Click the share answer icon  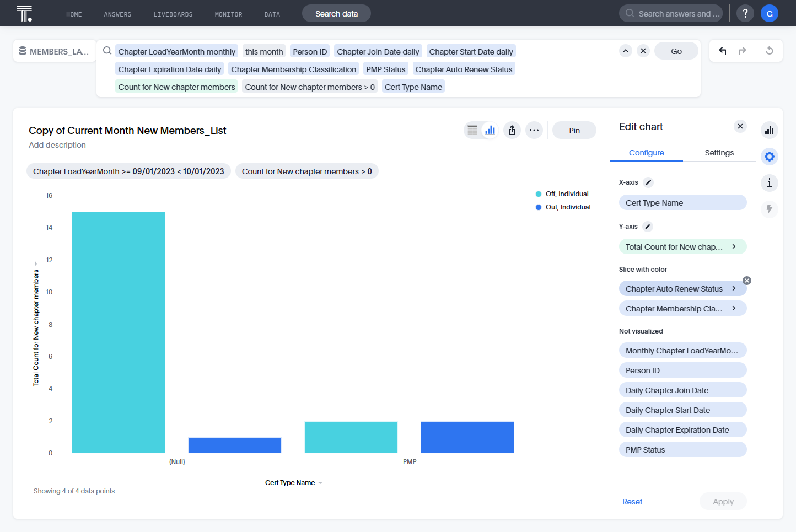[x=512, y=130]
